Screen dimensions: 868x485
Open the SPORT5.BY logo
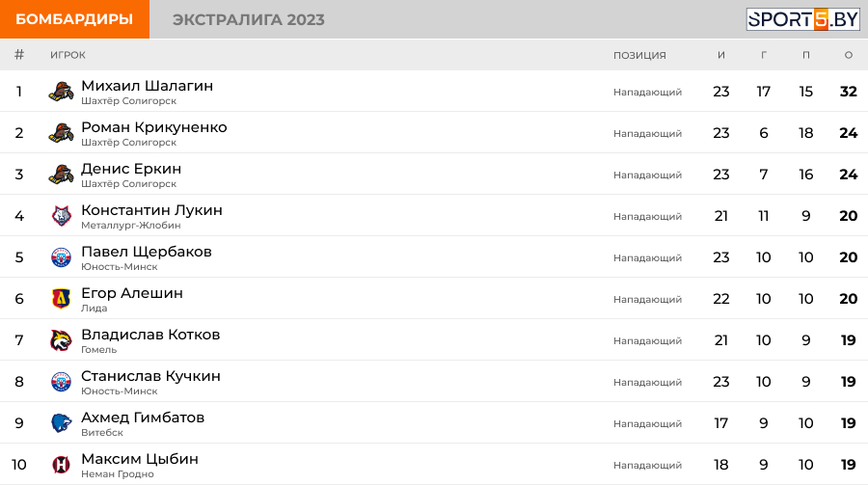(x=802, y=19)
